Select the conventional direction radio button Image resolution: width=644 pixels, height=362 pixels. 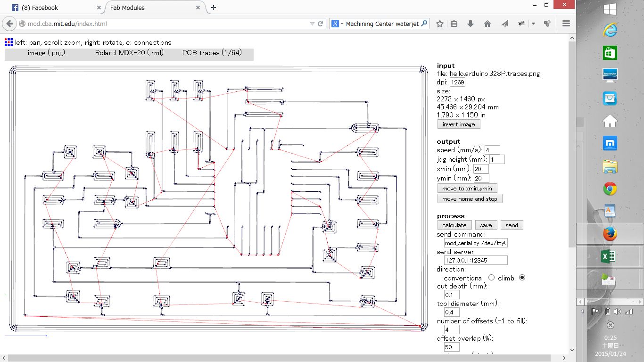click(x=491, y=278)
